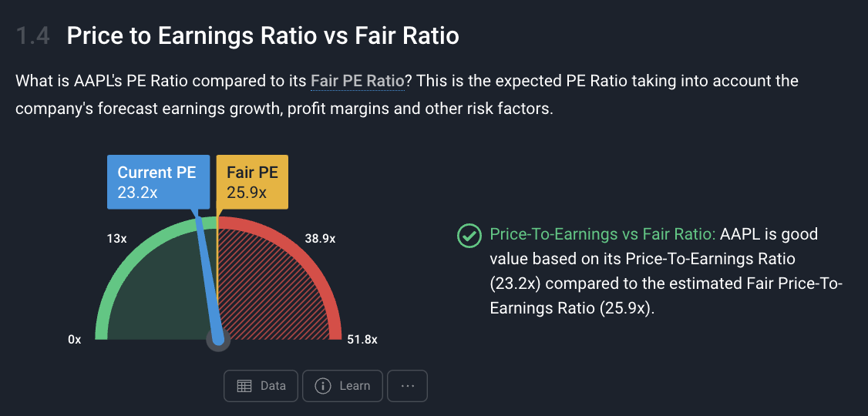The image size is (868, 416).
Task: Click the gauge needle pivot circle
Action: tap(218, 339)
